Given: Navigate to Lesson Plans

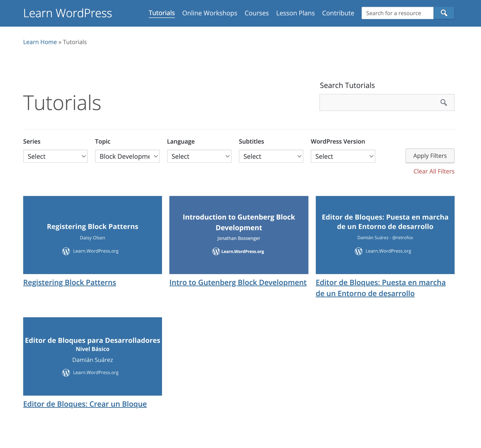Looking at the screenshot, I should click(295, 13).
